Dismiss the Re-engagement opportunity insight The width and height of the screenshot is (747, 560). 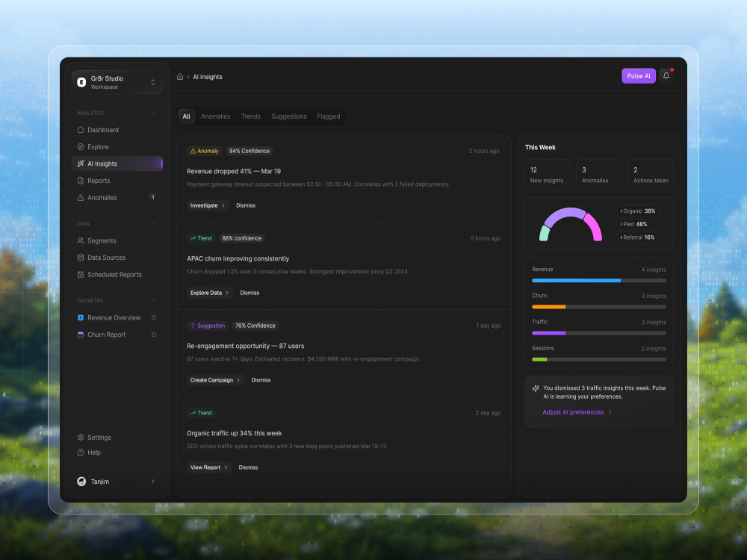[261, 380]
